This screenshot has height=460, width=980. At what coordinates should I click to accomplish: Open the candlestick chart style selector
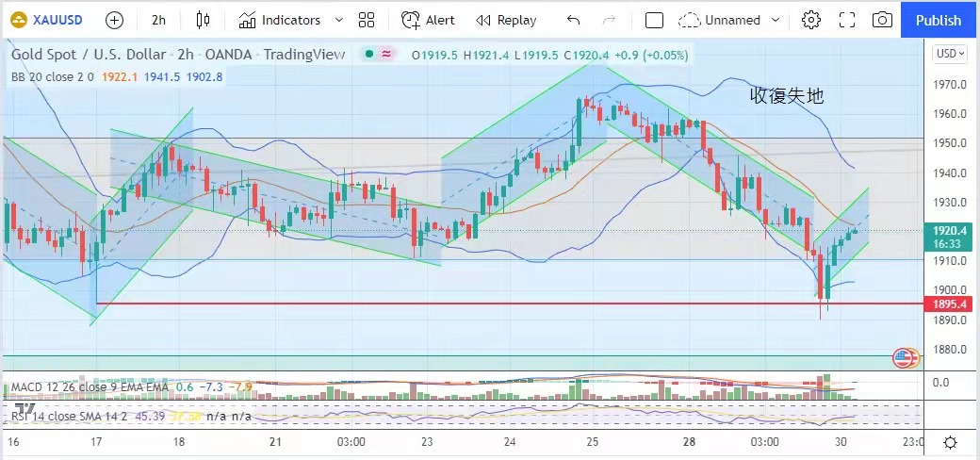tap(203, 20)
